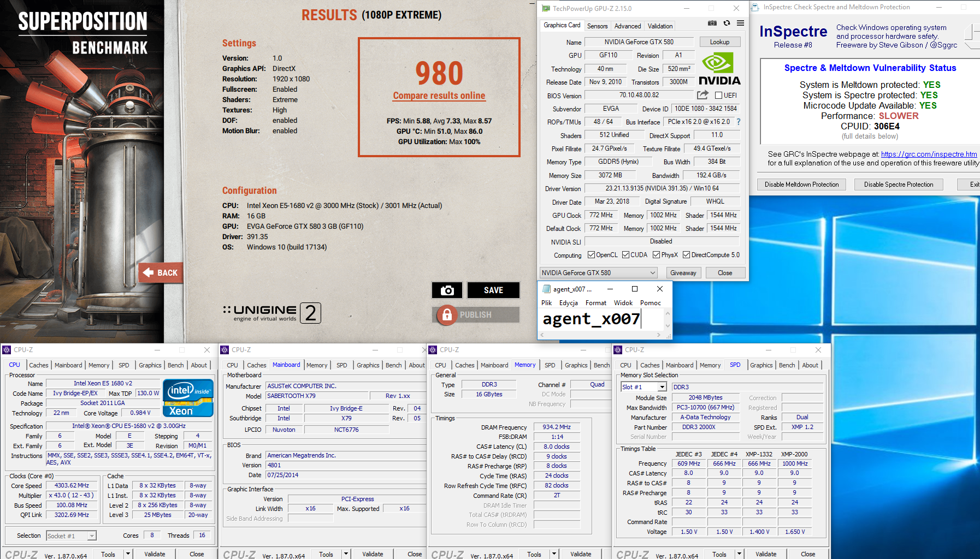This screenshot has width=980, height=559.
Task: Toggle the CUDA checkbox
Action: click(x=625, y=255)
